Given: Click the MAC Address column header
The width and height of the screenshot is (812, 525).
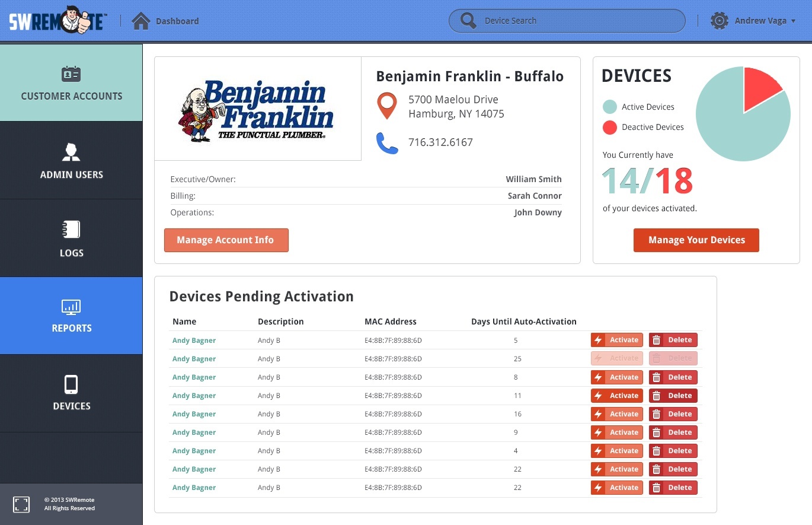Looking at the screenshot, I should [x=391, y=322].
